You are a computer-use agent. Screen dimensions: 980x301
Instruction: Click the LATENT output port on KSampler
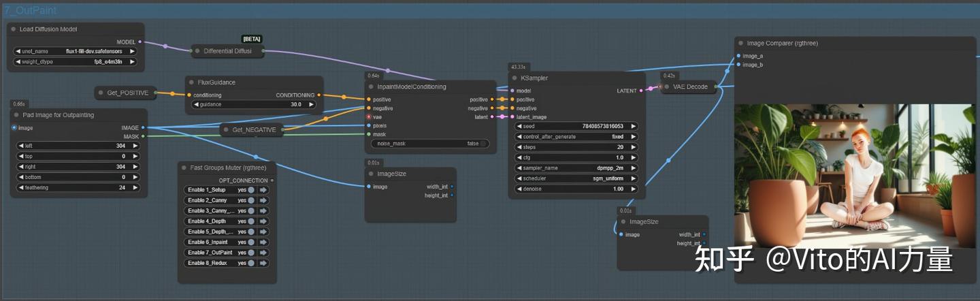(641, 91)
